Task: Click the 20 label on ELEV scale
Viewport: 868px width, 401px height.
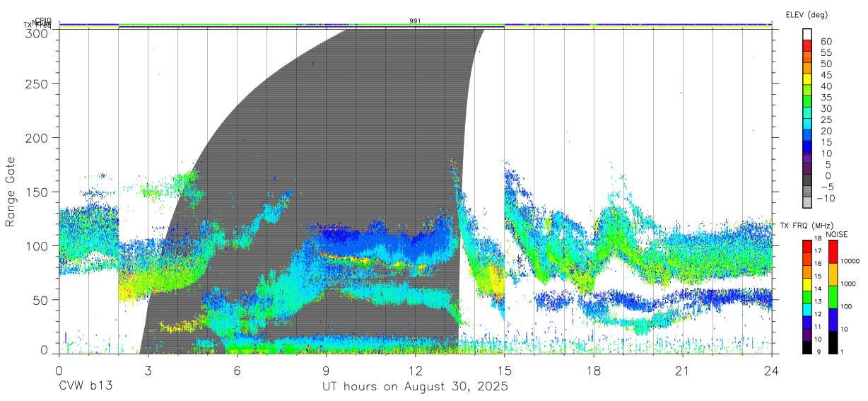Action: (x=826, y=132)
